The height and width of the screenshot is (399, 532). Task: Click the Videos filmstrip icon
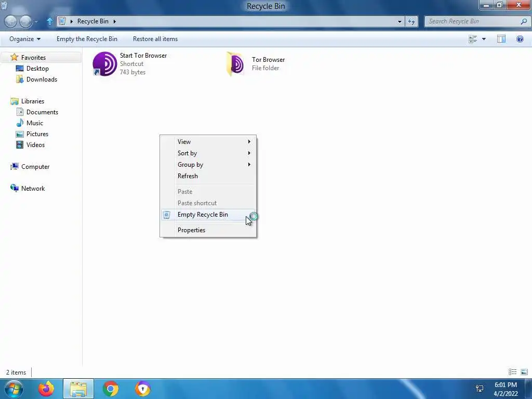point(20,145)
